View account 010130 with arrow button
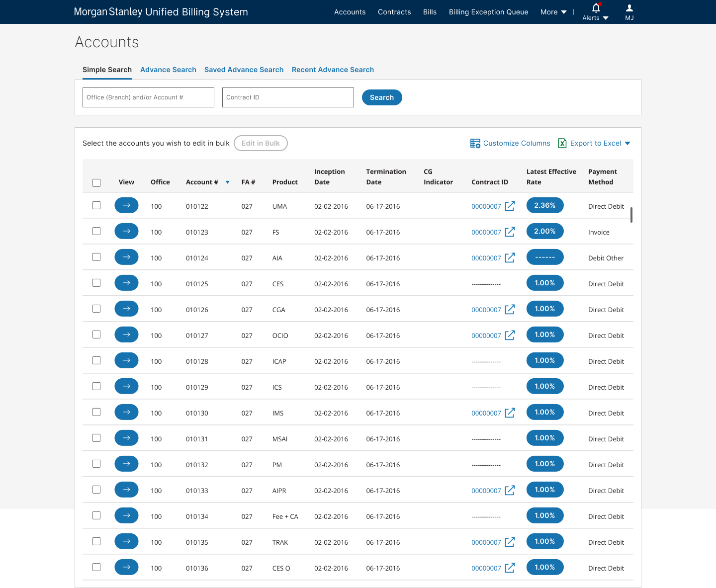 [126, 412]
